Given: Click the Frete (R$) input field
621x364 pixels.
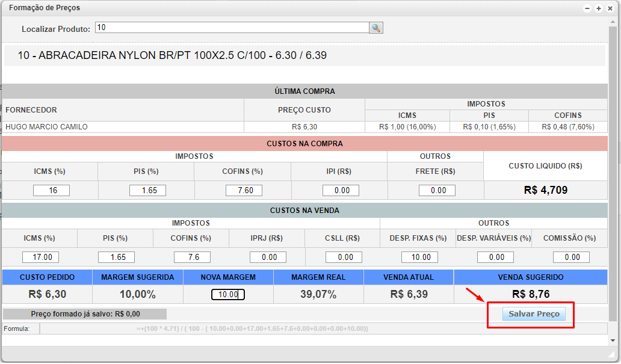Looking at the screenshot, I should pyautogui.click(x=437, y=190).
